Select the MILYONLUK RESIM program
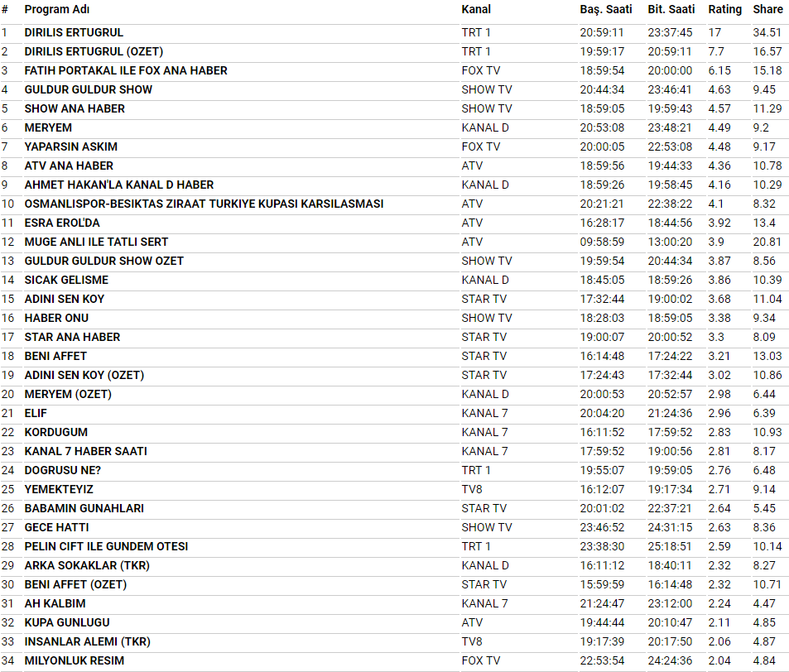Image resolution: width=789 pixels, height=672 pixels. click(75, 660)
